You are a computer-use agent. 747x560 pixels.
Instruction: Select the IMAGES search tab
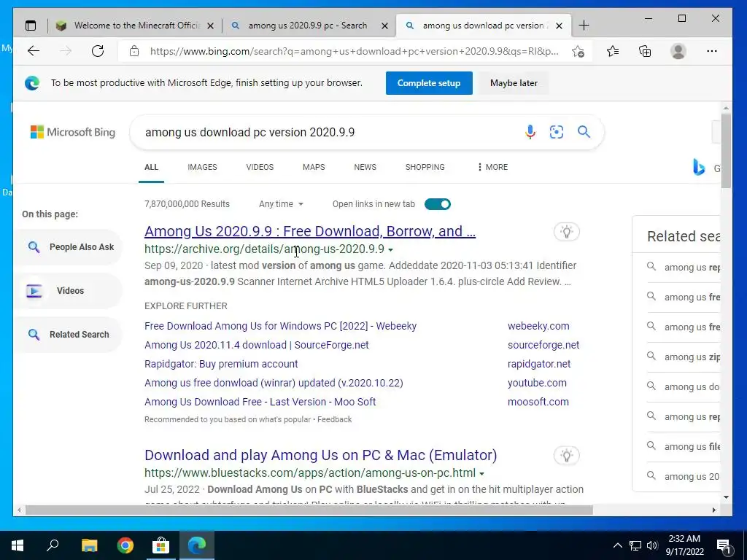click(x=202, y=167)
